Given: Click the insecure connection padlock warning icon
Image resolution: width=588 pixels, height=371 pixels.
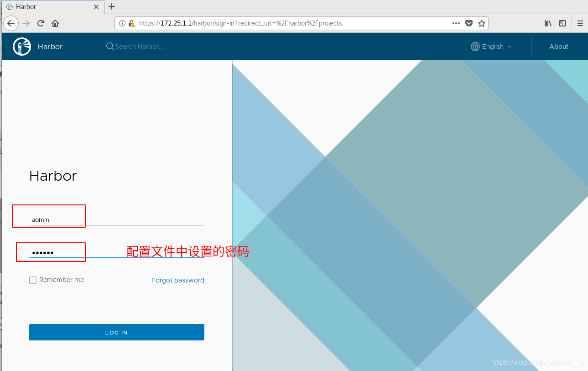Looking at the screenshot, I should 131,23.
